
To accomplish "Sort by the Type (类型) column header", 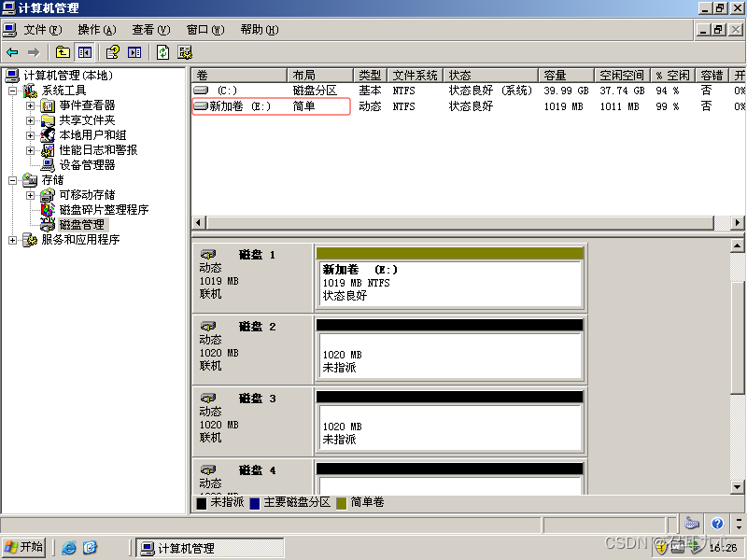I will click(x=371, y=76).
